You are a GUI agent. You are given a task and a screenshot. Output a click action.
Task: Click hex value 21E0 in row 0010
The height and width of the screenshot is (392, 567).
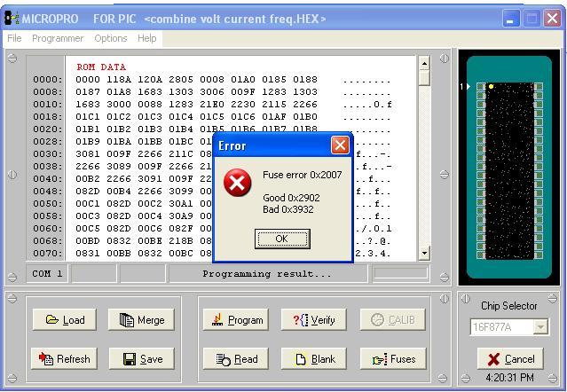click(x=212, y=105)
